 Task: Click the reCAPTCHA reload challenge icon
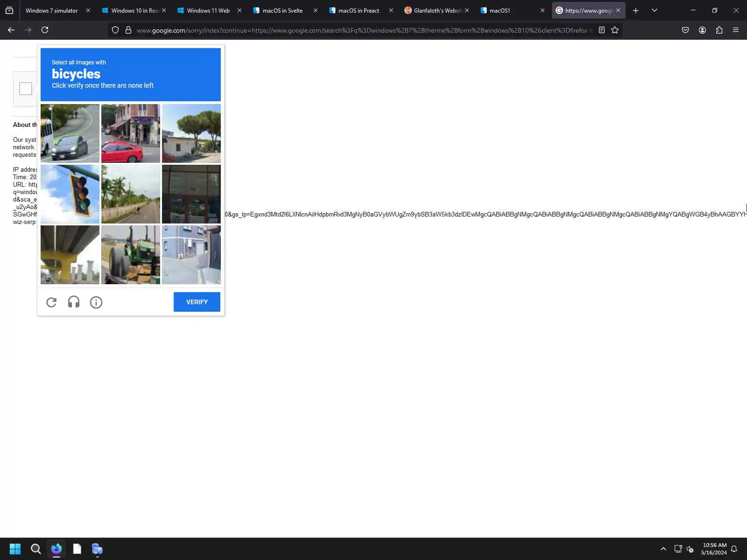click(51, 302)
